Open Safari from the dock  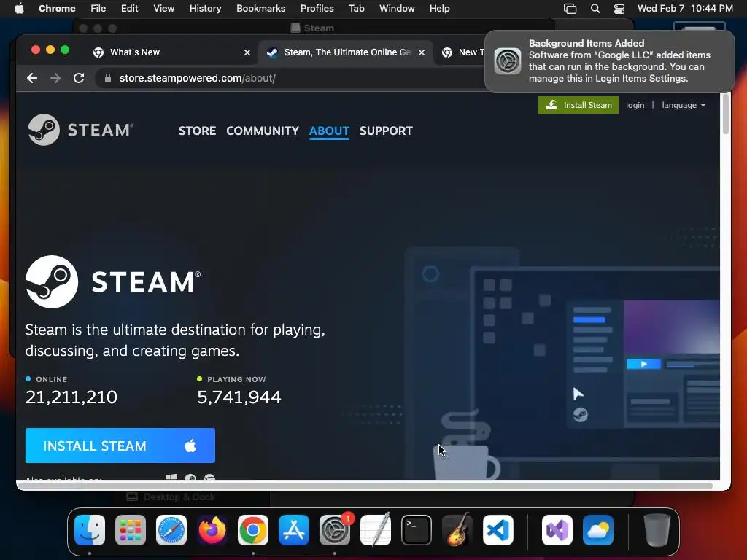(171, 530)
